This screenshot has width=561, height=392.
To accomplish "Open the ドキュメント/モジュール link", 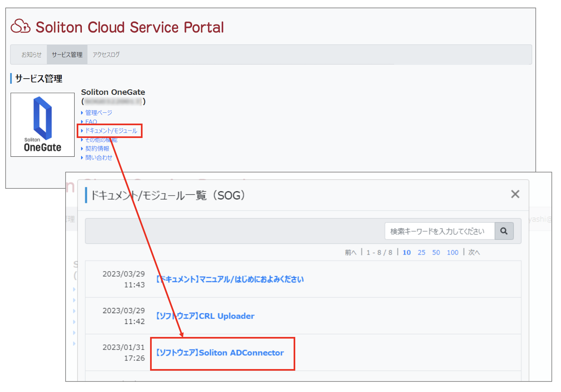I will click(x=111, y=131).
